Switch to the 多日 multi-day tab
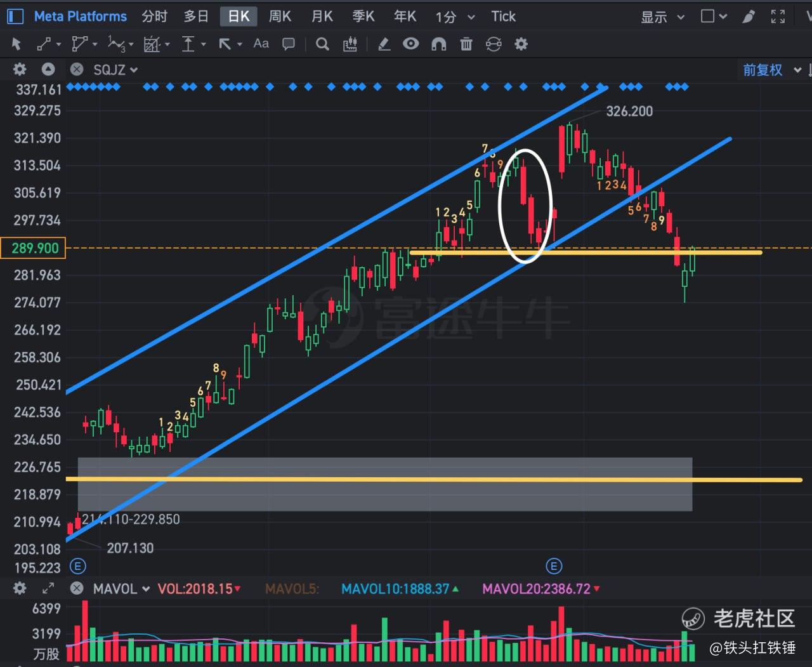 pos(196,17)
